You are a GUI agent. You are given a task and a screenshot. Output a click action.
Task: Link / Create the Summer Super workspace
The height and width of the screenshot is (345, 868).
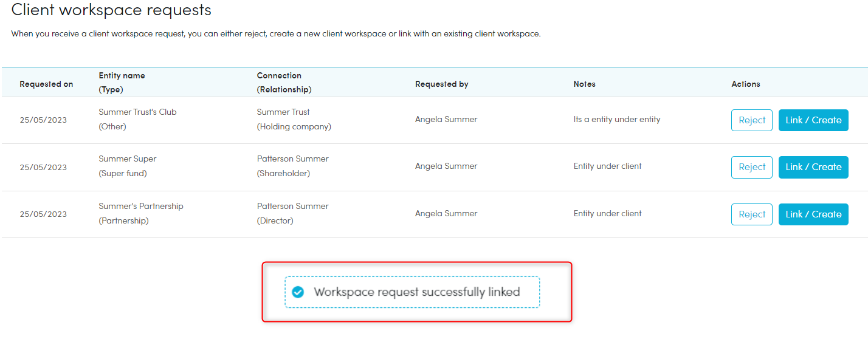point(813,167)
